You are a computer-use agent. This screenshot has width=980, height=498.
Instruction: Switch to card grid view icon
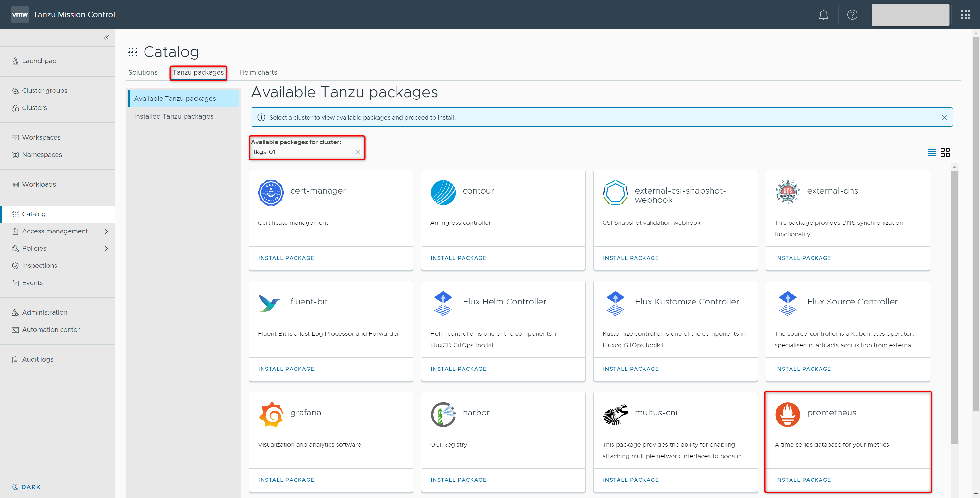pos(945,152)
